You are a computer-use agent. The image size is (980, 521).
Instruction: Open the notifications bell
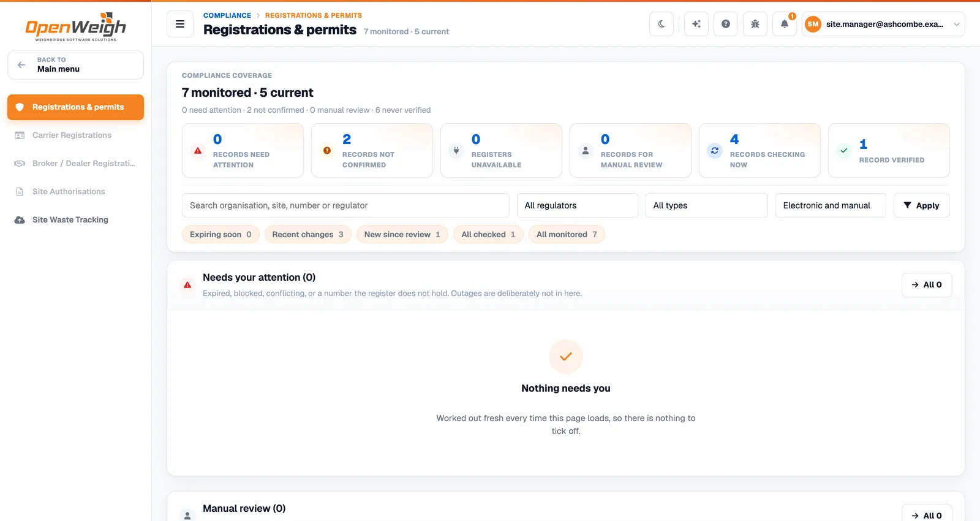[785, 24]
